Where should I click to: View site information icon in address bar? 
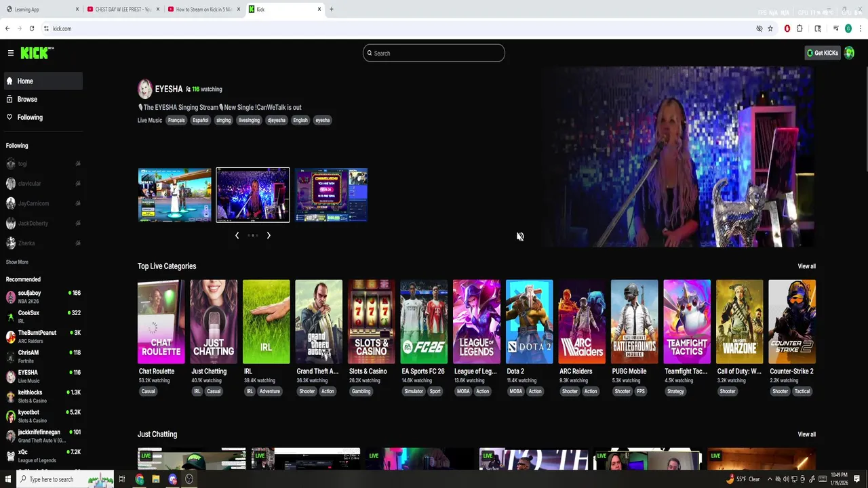(46, 28)
